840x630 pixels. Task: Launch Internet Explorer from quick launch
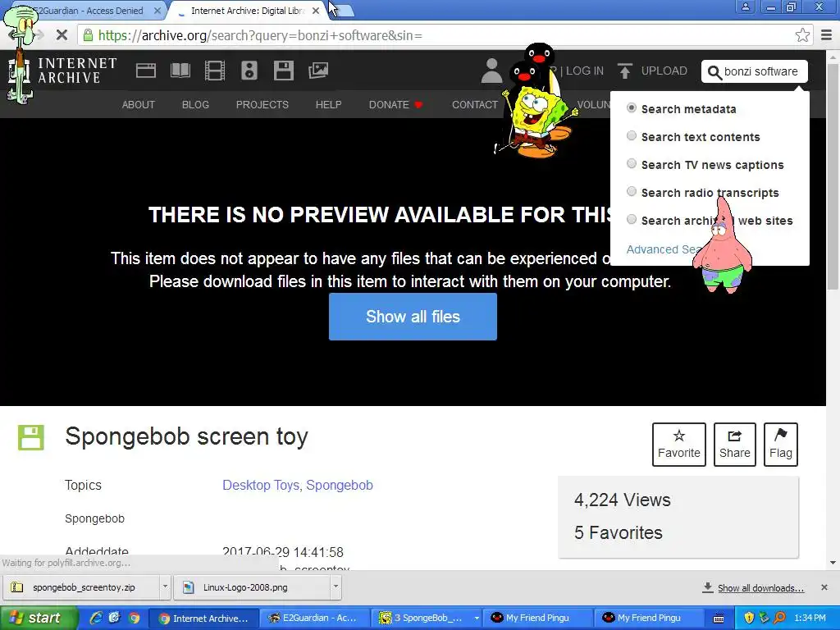(x=97, y=618)
